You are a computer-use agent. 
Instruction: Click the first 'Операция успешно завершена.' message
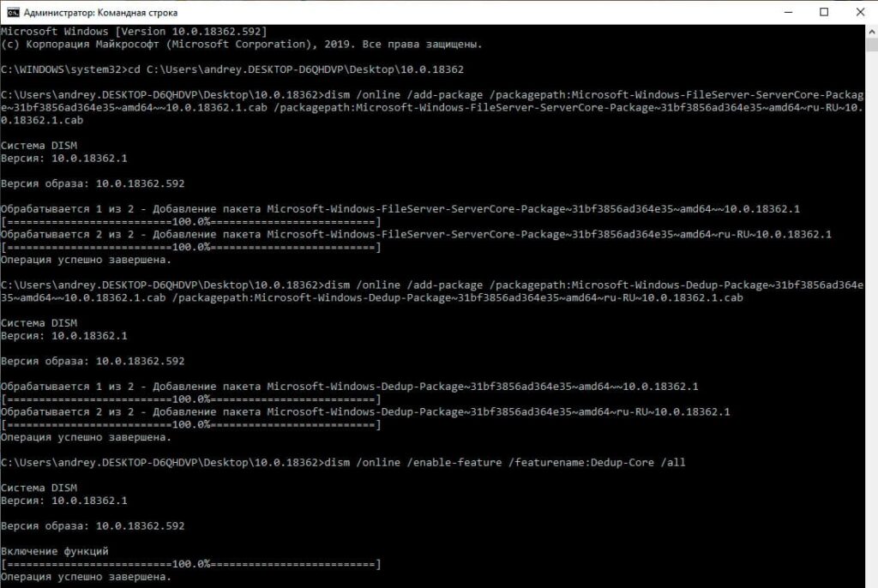[x=86, y=259]
